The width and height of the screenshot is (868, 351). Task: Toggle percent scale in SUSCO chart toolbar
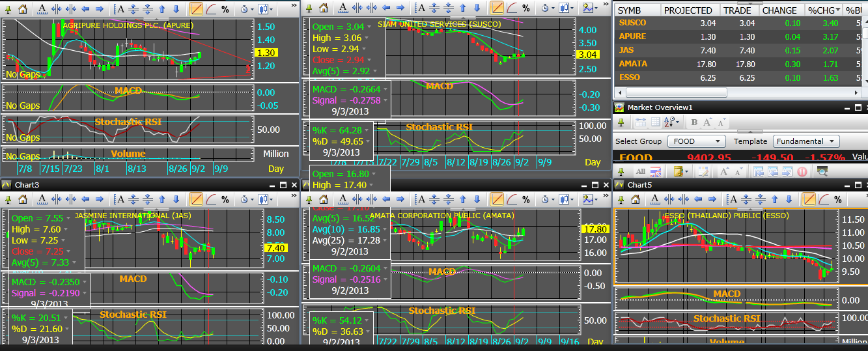click(x=525, y=8)
